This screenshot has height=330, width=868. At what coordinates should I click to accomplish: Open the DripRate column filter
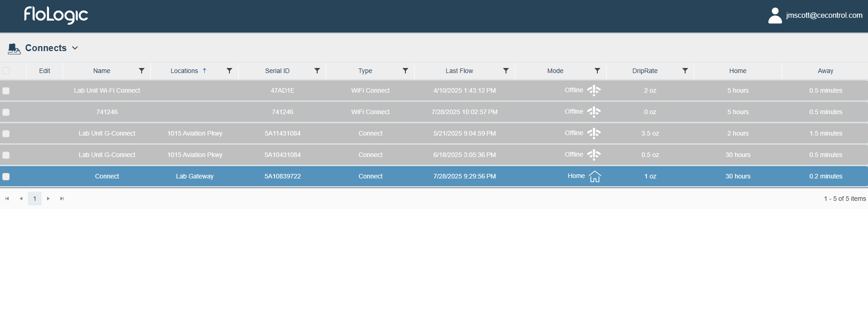(685, 71)
